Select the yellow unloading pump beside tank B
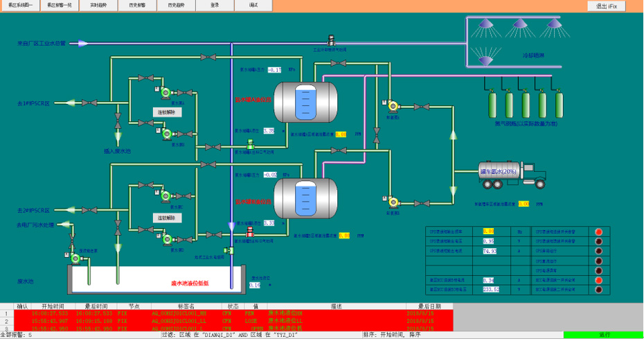Image resolution: width=644 pixels, height=341 pixels. [x=391, y=201]
